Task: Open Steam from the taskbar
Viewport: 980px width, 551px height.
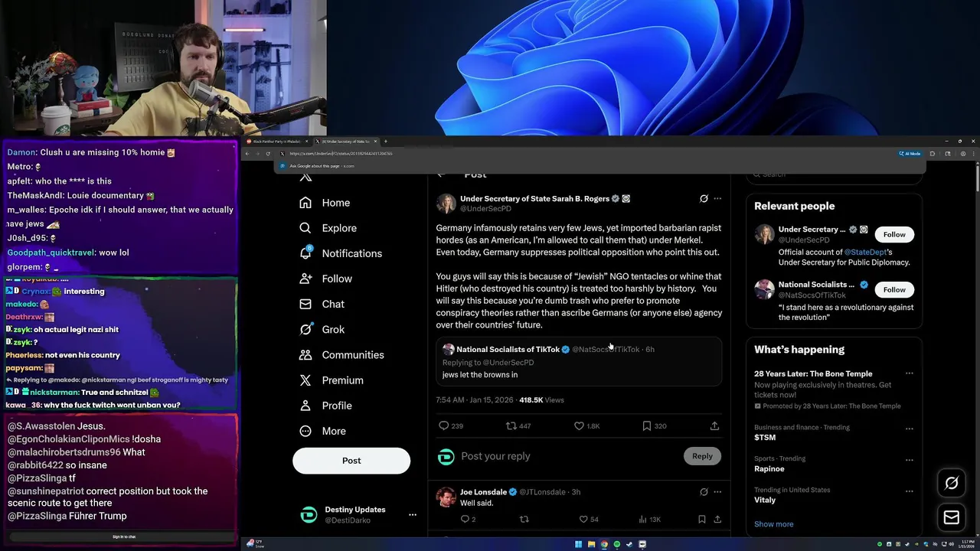Action: [629, 544]
